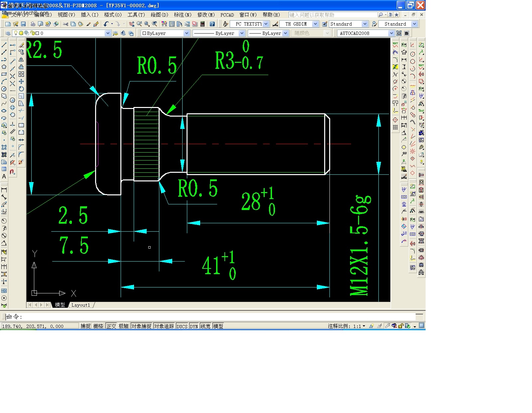Select the Circle draw tool
The width and height of the screenshot is (532, 413).
4,89
